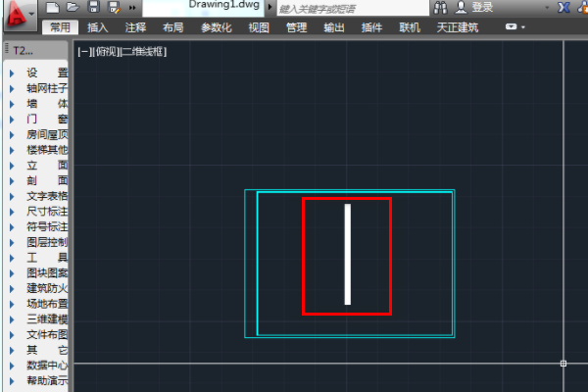Select the 布局 ribbon tab
Image resolution: width=588 pixels, height=392 pixels.
click(172, 27)
